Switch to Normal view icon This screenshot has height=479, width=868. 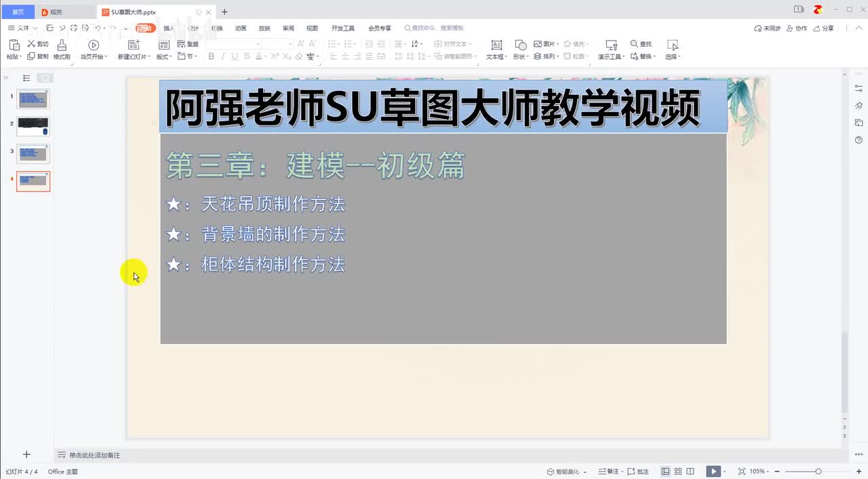point(666,472)
